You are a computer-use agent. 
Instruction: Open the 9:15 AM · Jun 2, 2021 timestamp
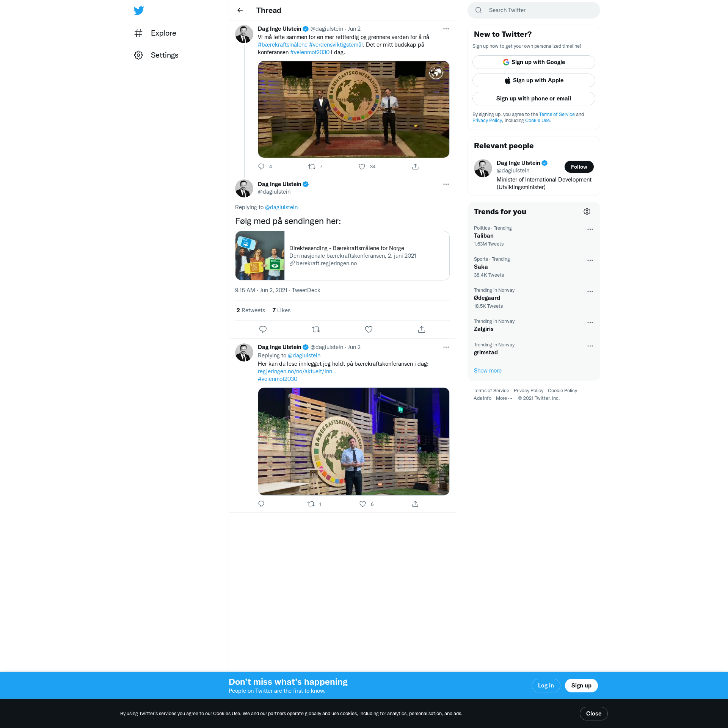[261, 290]
